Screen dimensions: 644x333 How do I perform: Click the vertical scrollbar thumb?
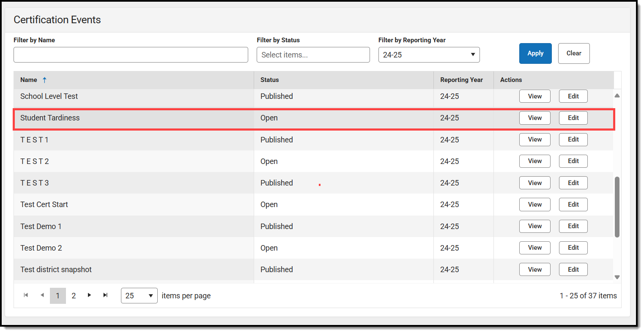[617, 207]
